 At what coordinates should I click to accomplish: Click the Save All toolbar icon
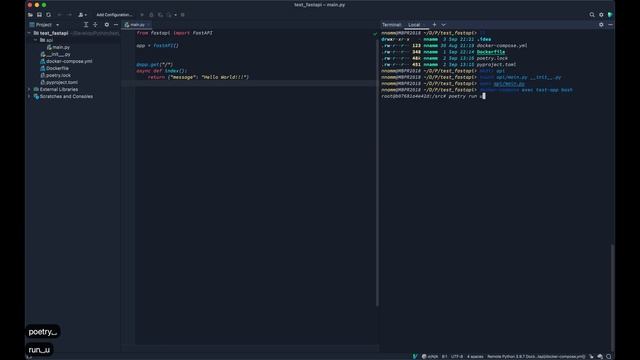[39, 15]
